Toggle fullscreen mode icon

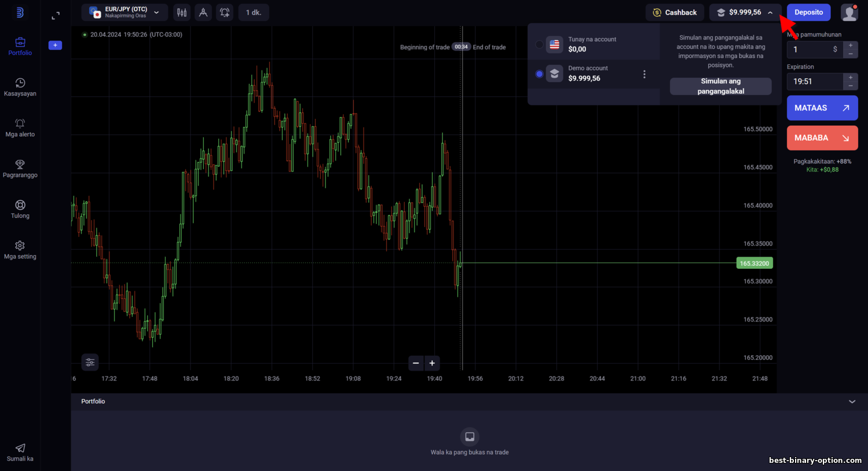click(x=56, y=16)
